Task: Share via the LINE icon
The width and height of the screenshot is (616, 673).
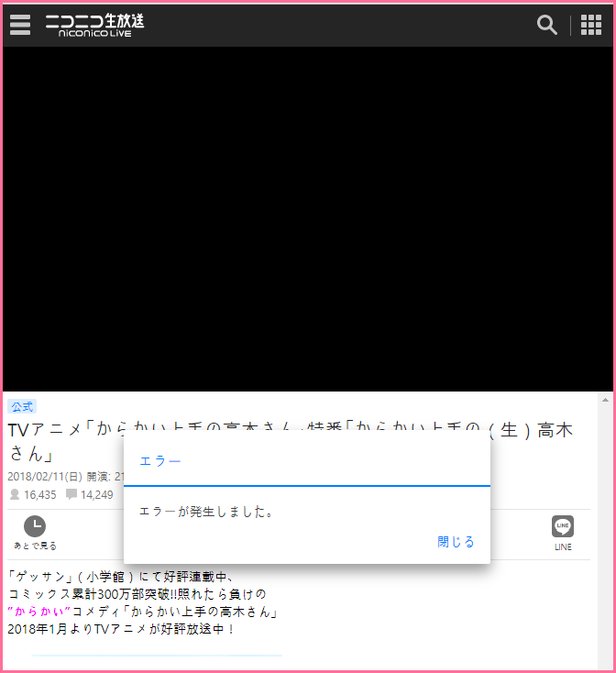Action: (x=563, y=526)
